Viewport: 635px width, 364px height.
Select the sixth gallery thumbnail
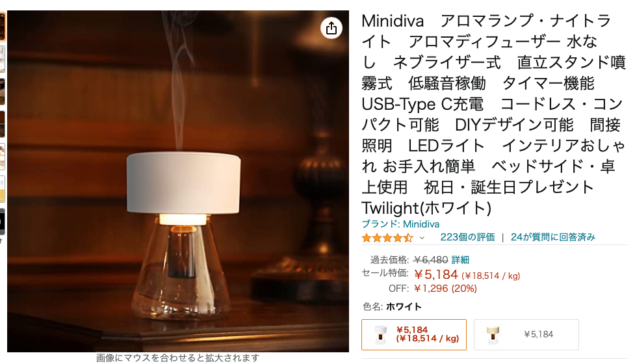tap(3, 188)
